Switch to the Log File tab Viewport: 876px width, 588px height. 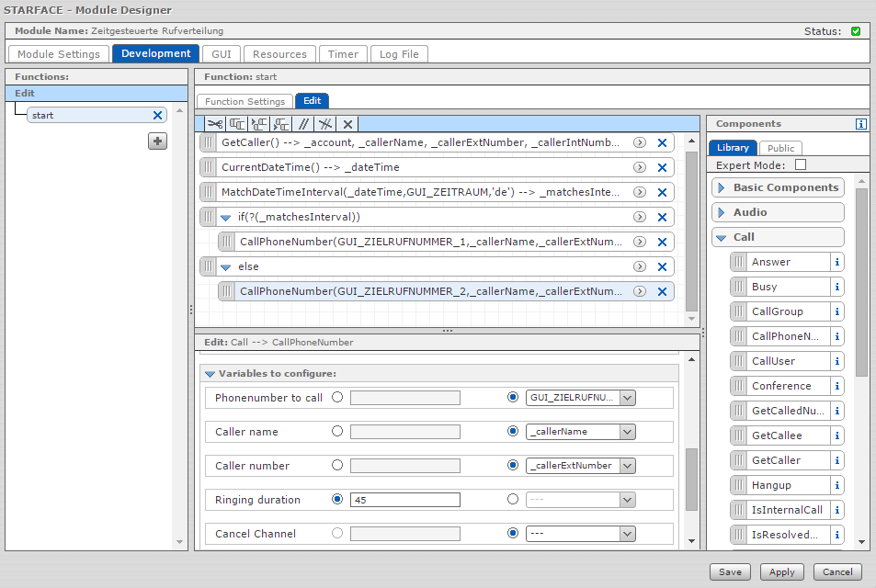[399, 54]
